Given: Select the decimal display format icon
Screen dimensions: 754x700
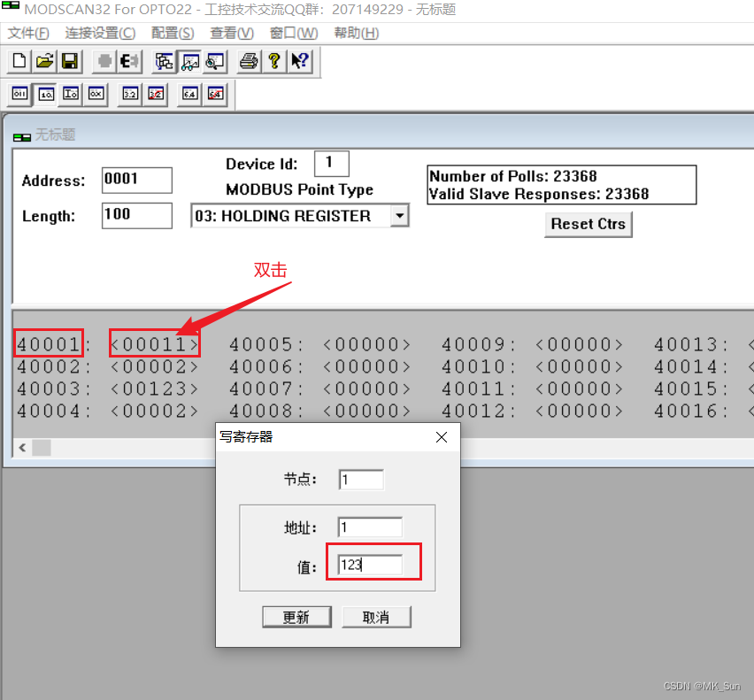Looking at the screenshot, I should click(46, 94).
